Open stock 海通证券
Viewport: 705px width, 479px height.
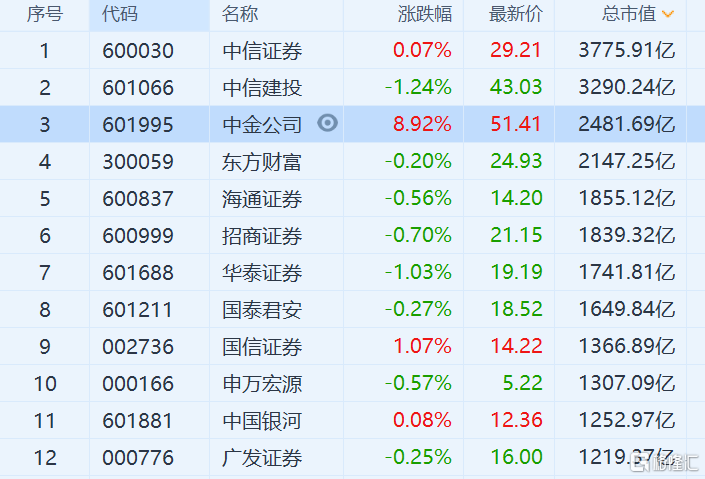262,199
